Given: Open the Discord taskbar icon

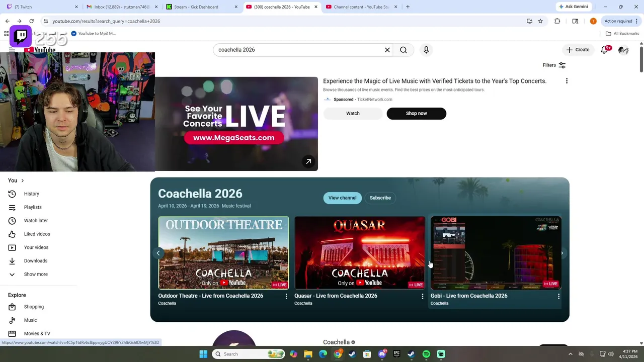Looking at the screenshot, I should click(382, 354).
